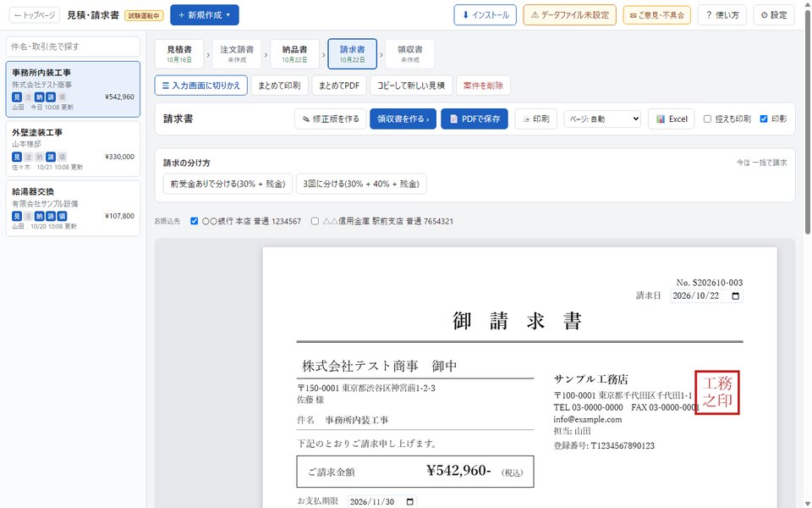Click the 納 badge in 給湯器交換 card
The height and width of the screenshot is (508, 812).
[x=40, y=216]
